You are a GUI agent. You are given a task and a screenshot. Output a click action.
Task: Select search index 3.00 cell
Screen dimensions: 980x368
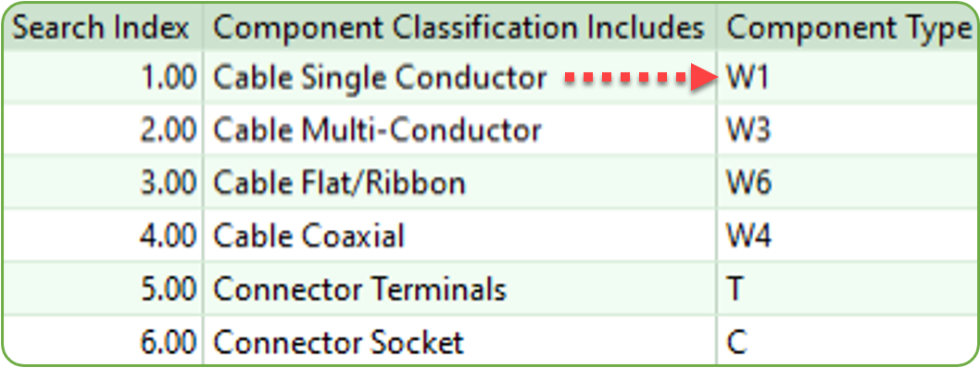click(102, 184)
